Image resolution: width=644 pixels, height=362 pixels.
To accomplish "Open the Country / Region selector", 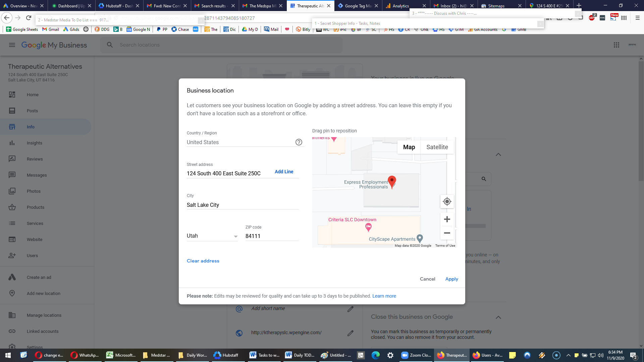I will click(x=240, y=142).
